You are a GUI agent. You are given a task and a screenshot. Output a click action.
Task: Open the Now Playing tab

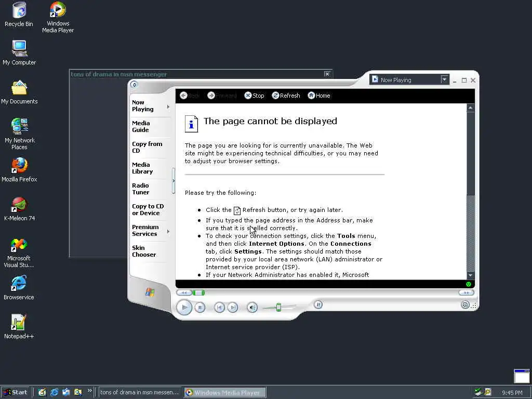[x=148, y=106]
